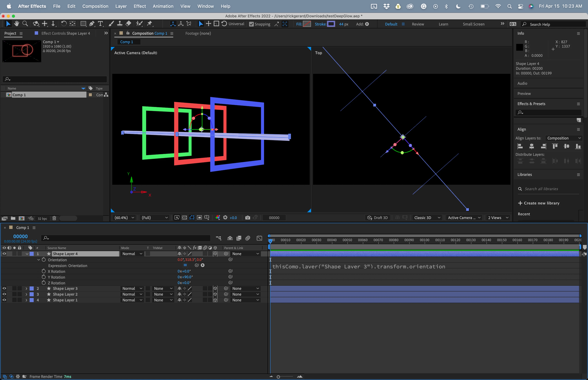Toggle Draft 3D mode
This screenshot has width=588, height=380.
pos(378,218)
